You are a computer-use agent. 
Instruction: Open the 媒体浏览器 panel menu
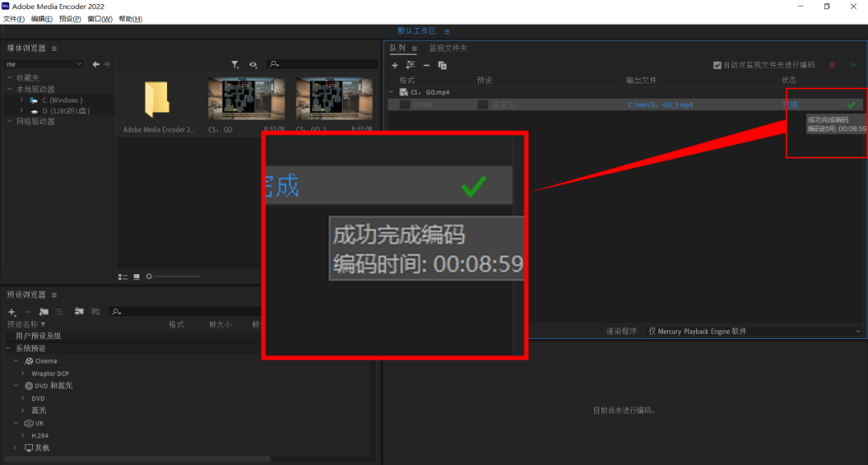click(55, 49)
